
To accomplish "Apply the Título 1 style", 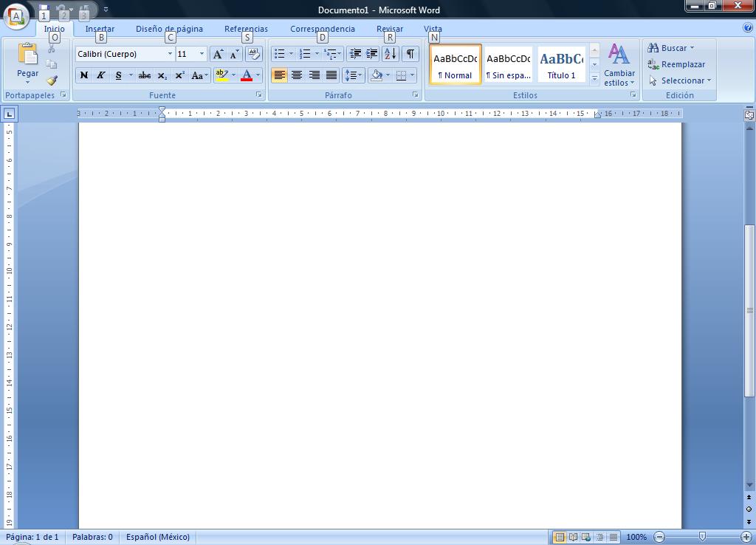I will [x=561, y=65].
